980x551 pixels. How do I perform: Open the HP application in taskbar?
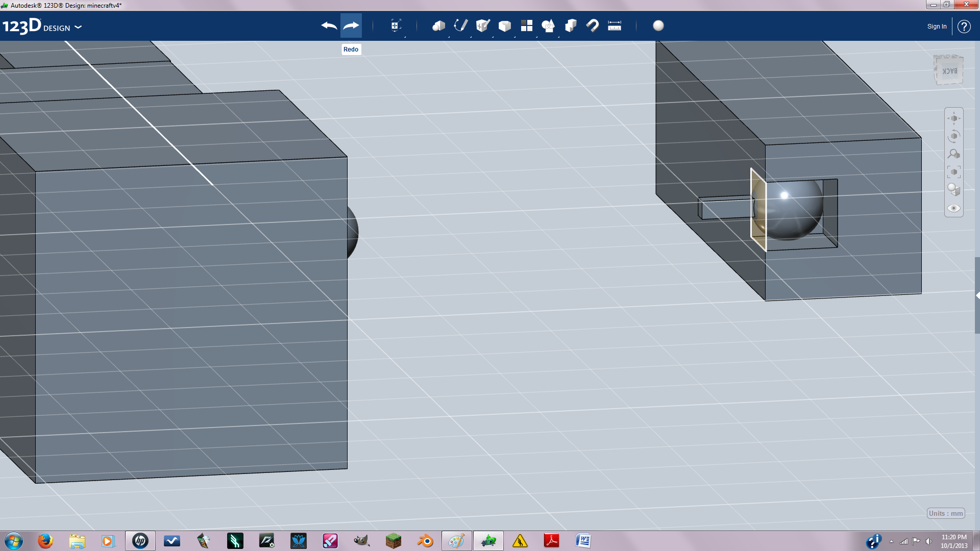140,541
